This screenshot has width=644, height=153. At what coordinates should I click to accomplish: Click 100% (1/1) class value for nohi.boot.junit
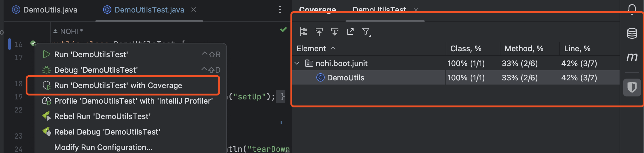click(x=466, y=63)
